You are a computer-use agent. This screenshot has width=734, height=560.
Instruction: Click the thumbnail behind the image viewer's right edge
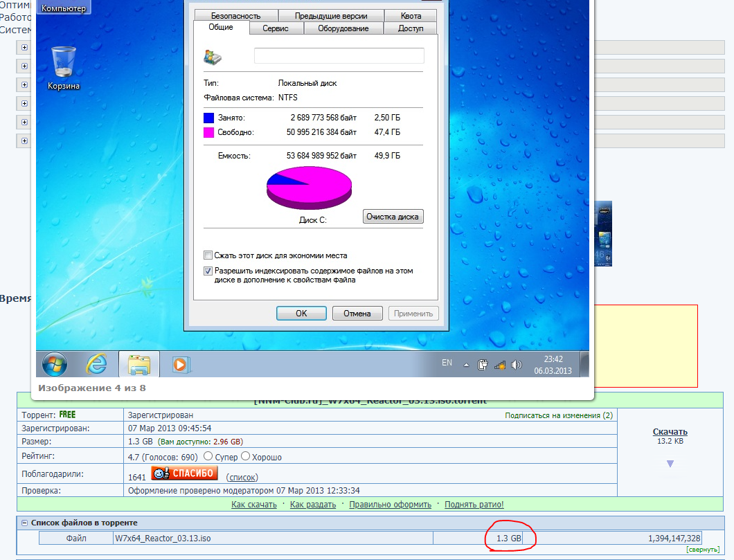coord(603,233)
